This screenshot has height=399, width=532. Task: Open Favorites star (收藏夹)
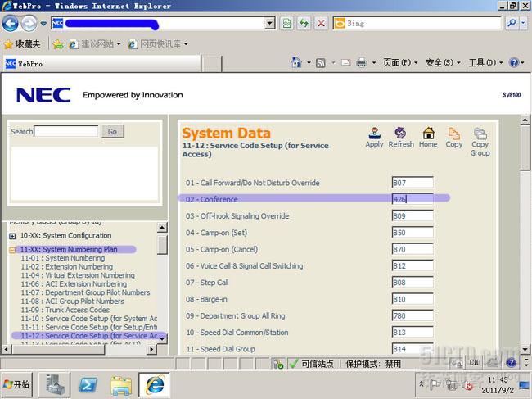tap(22, 44)
